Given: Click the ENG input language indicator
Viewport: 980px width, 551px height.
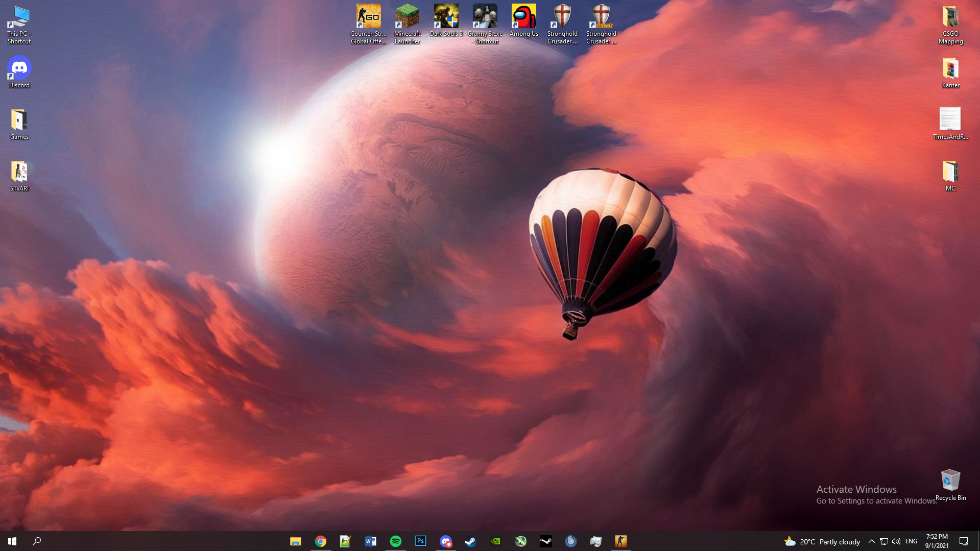Looking at the screenshot, I should tap(911, 541).
